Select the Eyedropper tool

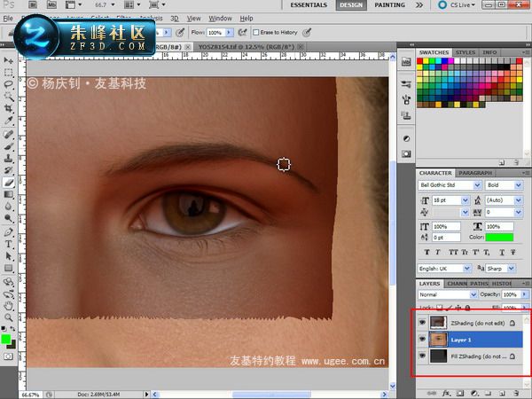coord(8,121)
